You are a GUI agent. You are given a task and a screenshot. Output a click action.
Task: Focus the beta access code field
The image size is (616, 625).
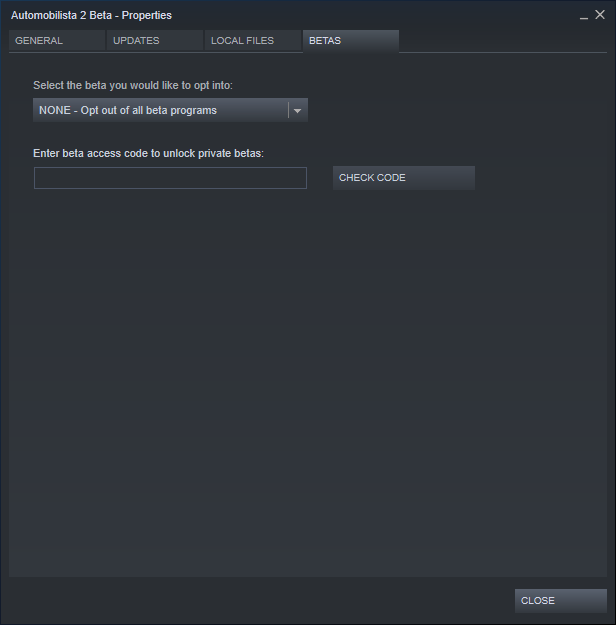[x=170, y=178]
